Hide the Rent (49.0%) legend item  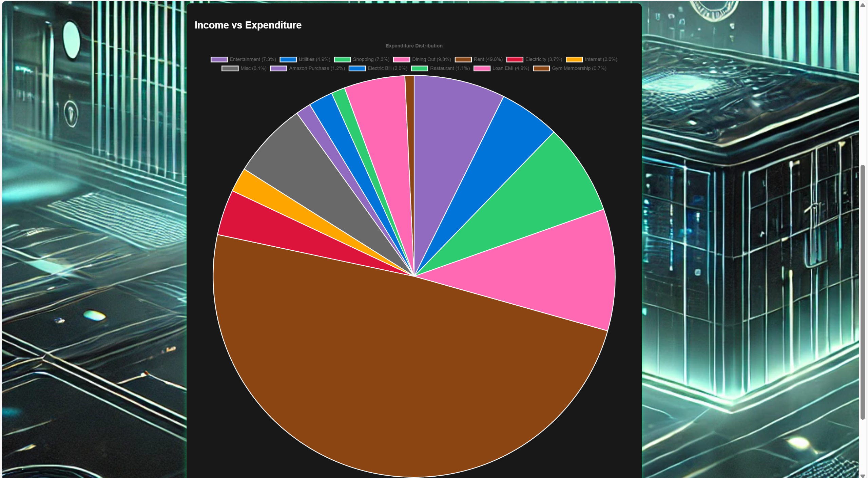[488, 59]
